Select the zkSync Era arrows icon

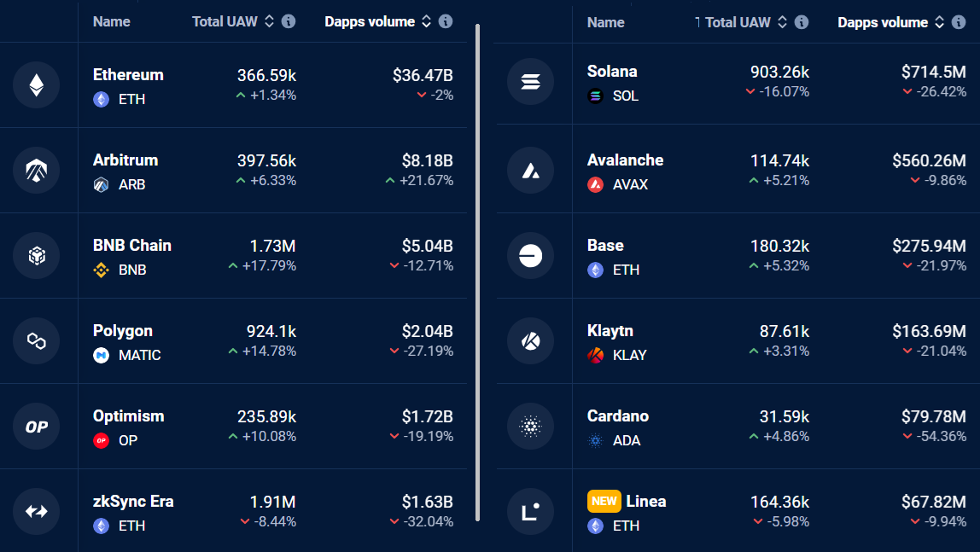click(x=36, y=511)
